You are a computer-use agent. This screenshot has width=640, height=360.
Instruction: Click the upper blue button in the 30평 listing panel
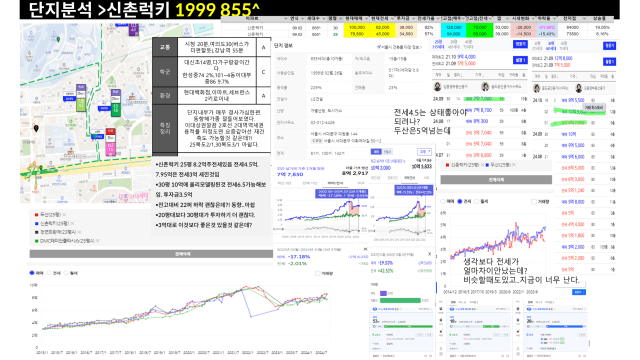pos(609,46)
